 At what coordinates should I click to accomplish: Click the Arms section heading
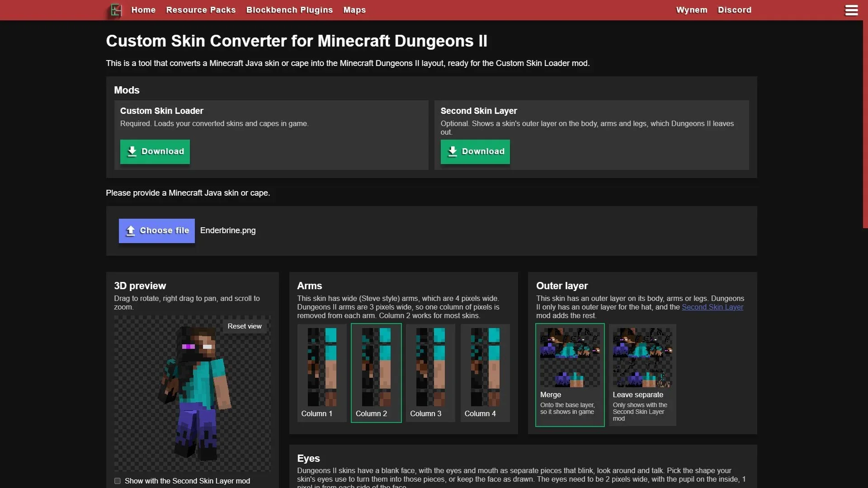pyautogui.click(x=310, y=286)
